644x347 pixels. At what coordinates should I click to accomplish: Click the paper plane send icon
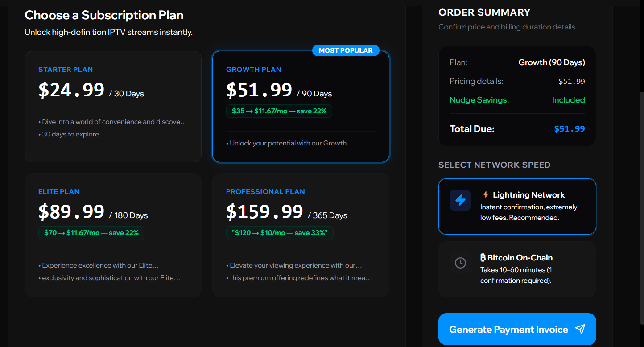[x=580, y=330]
